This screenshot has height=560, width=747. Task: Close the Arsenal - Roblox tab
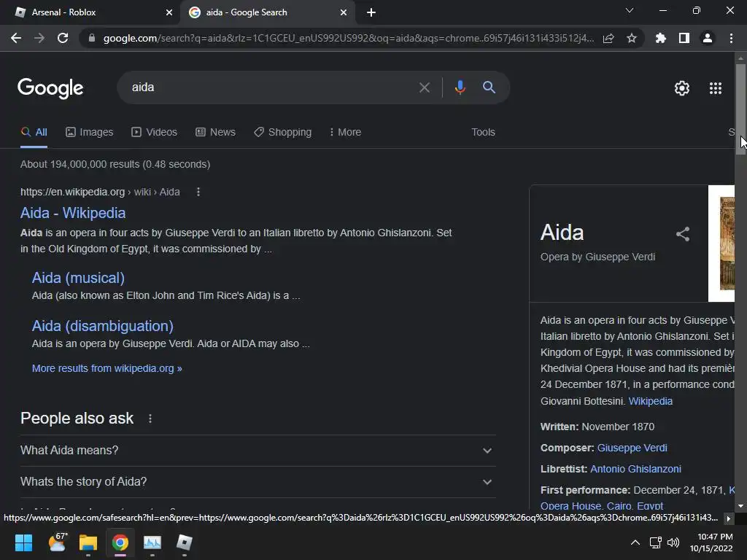coord(169,12)
